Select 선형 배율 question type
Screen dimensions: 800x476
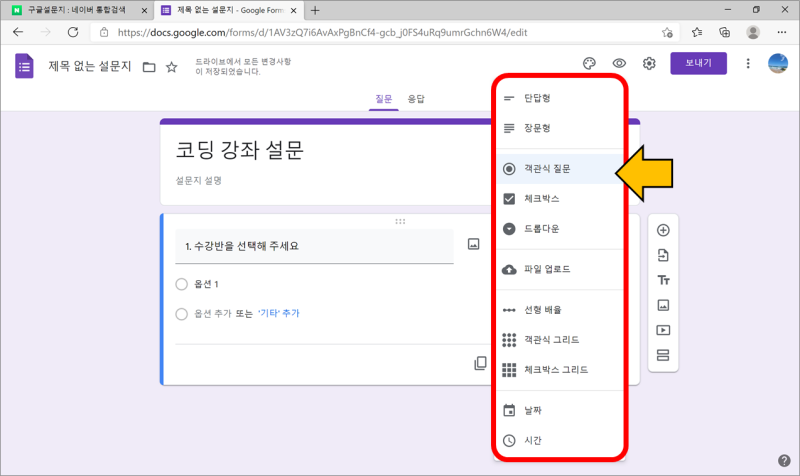560,310
